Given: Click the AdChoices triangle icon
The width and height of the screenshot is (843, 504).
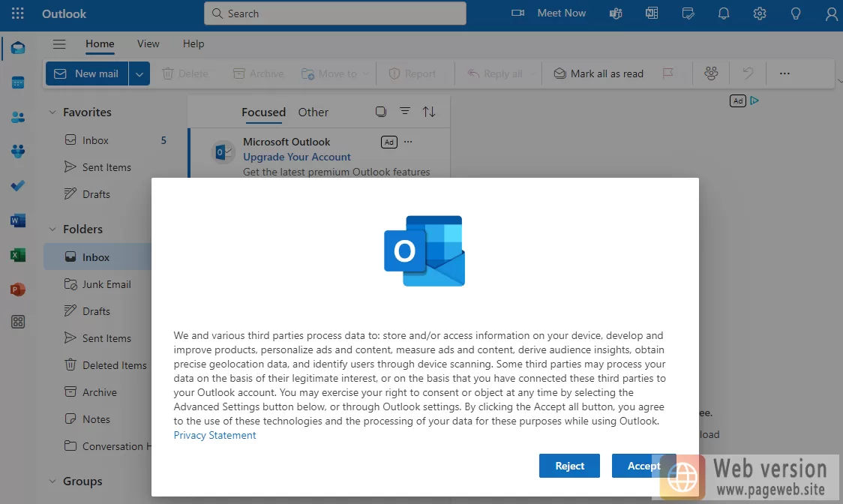Looking at the screenshot, I should (754, 100).
